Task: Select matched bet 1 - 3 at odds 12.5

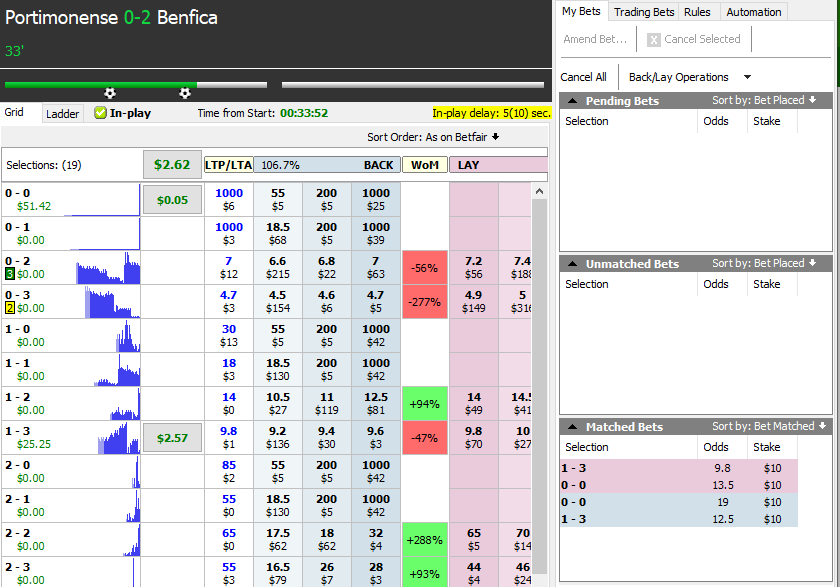Action: 679,519
